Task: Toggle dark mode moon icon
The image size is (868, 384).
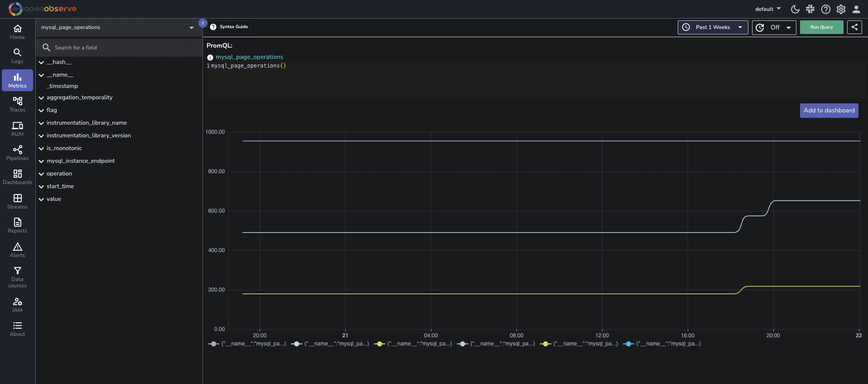Action: 795,9
